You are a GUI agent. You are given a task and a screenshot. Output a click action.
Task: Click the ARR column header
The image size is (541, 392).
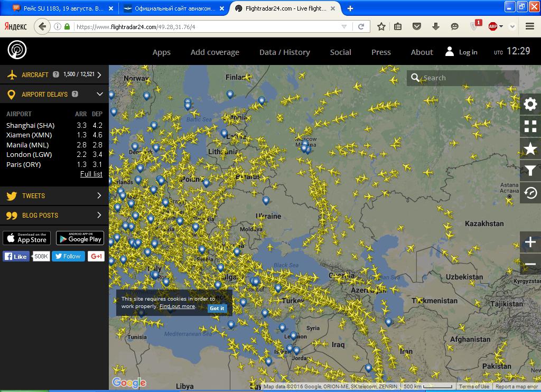point(81,114)
